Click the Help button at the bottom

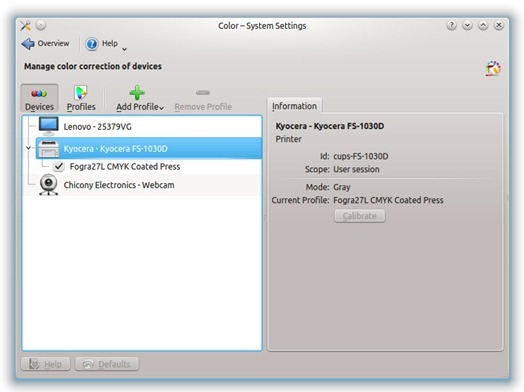point(45,364)
